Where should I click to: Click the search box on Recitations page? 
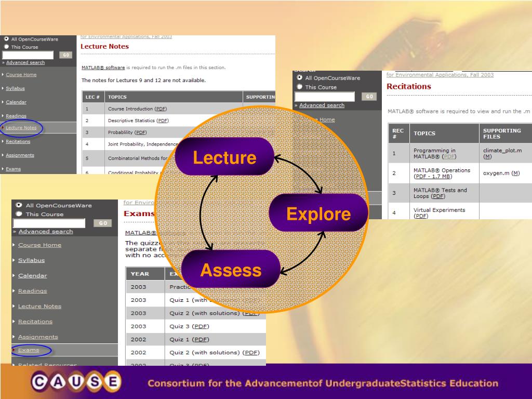tap(325, 97)
